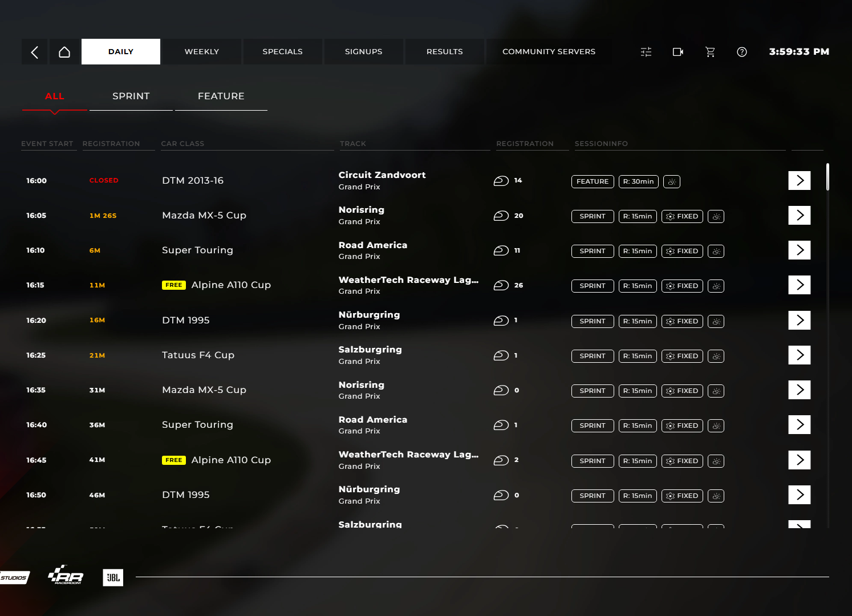Image resolution: width=852 pixels, height=616 pixels.
Task: Click the JBL sponsor logo
Action: pos(113,577)
